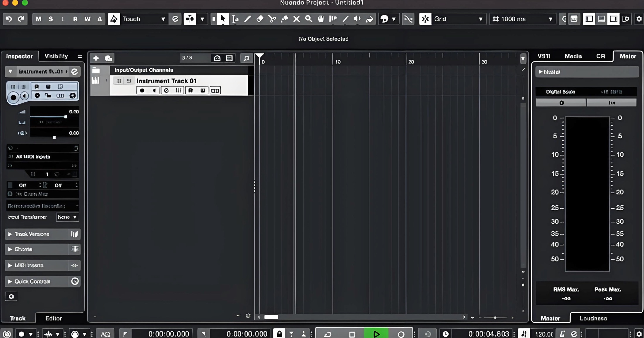Select the Play speaker tool
Viewport: 644px width, 338px height.
357,19
